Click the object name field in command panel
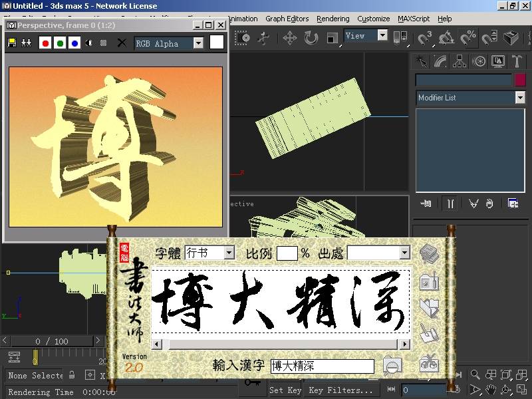532x399 pixels. click(464, 80)
